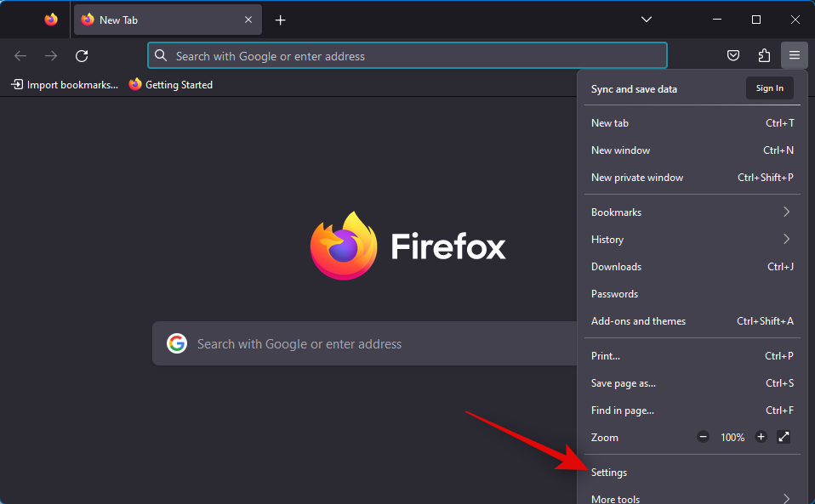815x504 pixels.
Task: Open the Extensions puzzle icon
Action: [x=764, y=56]
